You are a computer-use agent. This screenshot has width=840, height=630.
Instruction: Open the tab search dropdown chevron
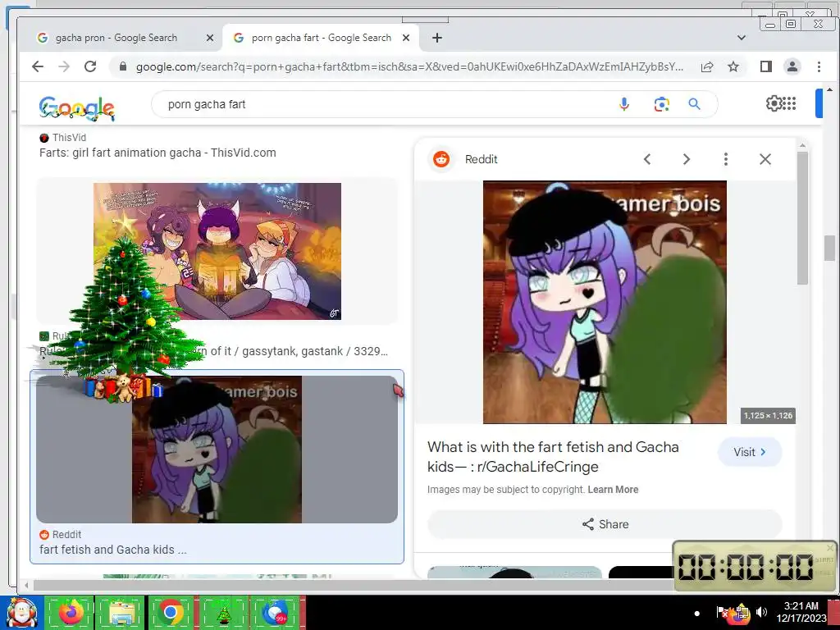pyautogui.click(x=742, y=38)
